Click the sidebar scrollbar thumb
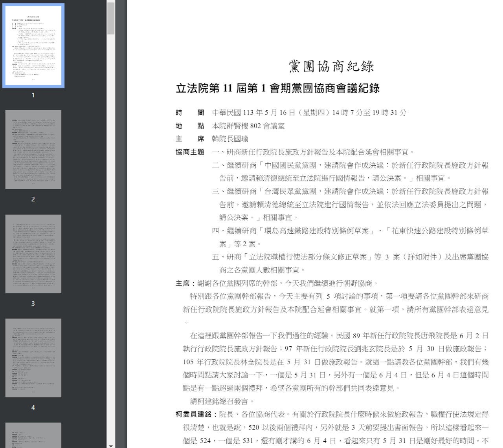 click(x=111, y=18)
